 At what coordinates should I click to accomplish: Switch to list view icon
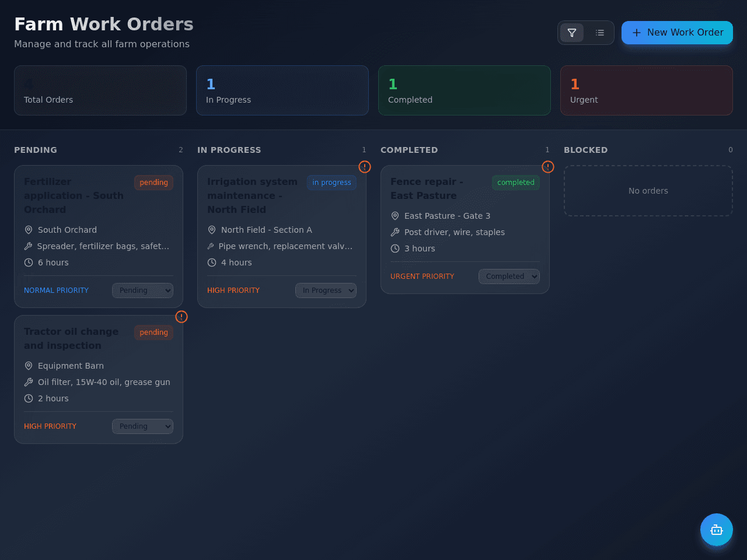click(x=600, y=33)
